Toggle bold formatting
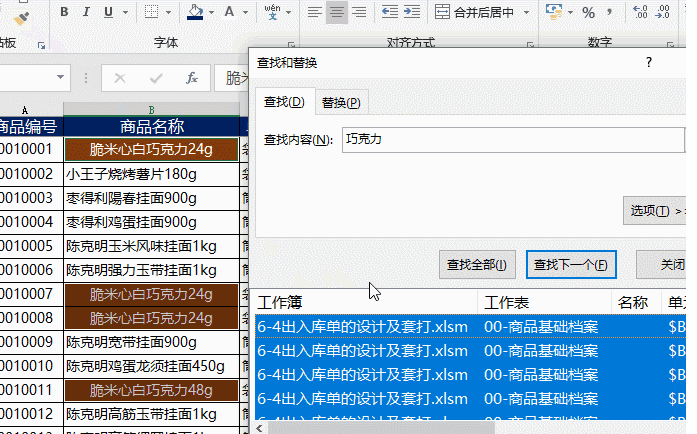Screen dimensions: 697x434 64,13
